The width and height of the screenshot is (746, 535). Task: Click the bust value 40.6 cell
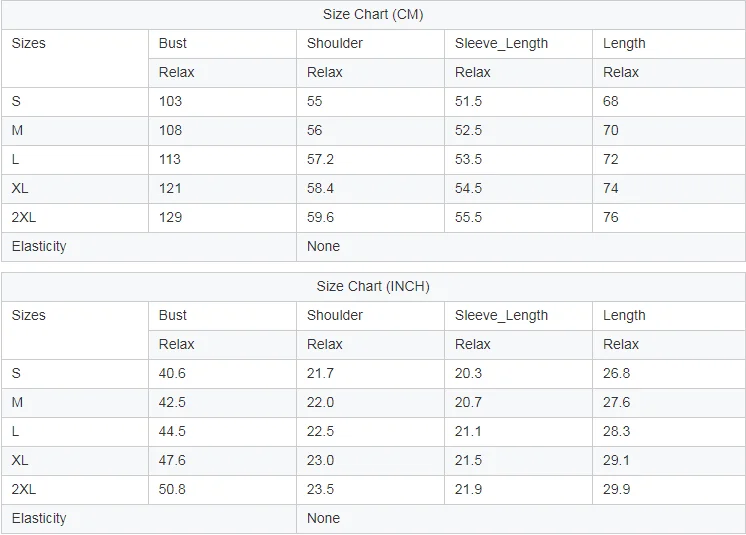click(x=172, y=373)
